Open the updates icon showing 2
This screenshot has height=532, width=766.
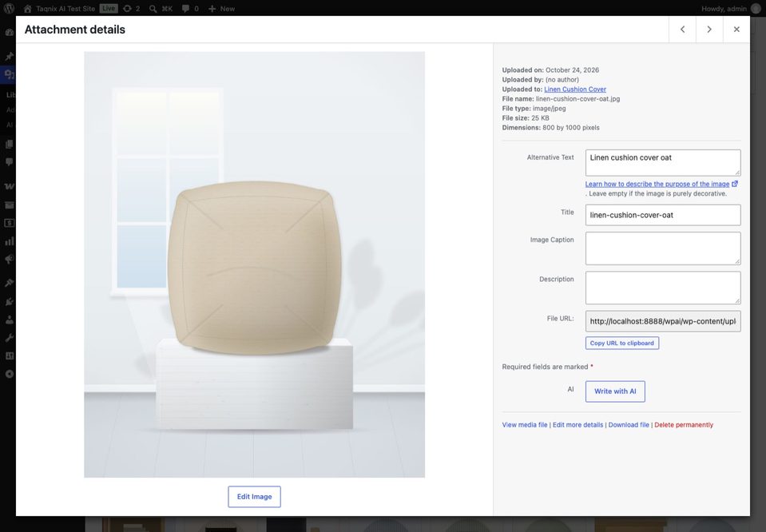132,8
